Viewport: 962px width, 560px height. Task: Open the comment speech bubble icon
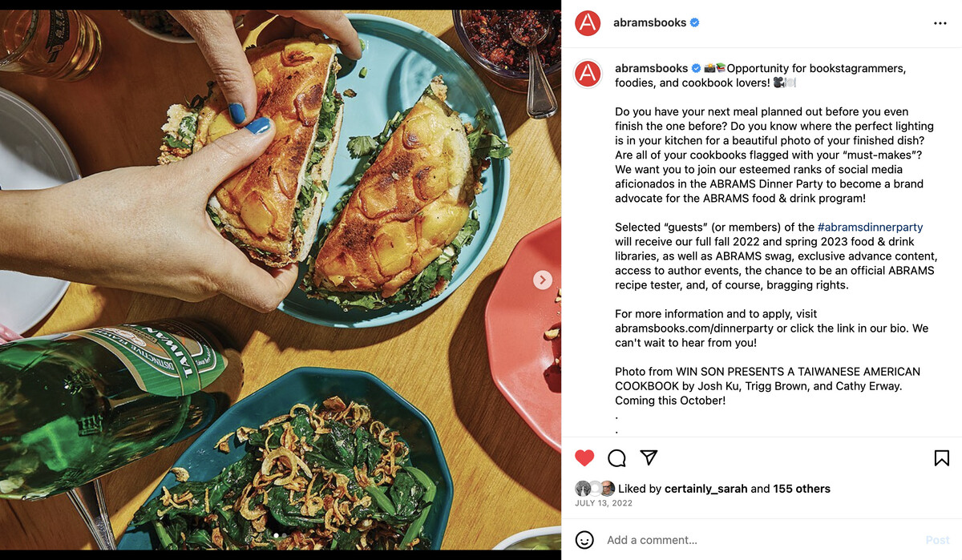click(616, 457)
